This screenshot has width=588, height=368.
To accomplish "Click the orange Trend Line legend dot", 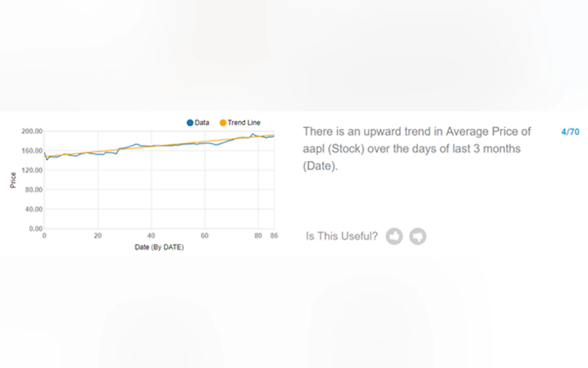I will tap(223, 123).
